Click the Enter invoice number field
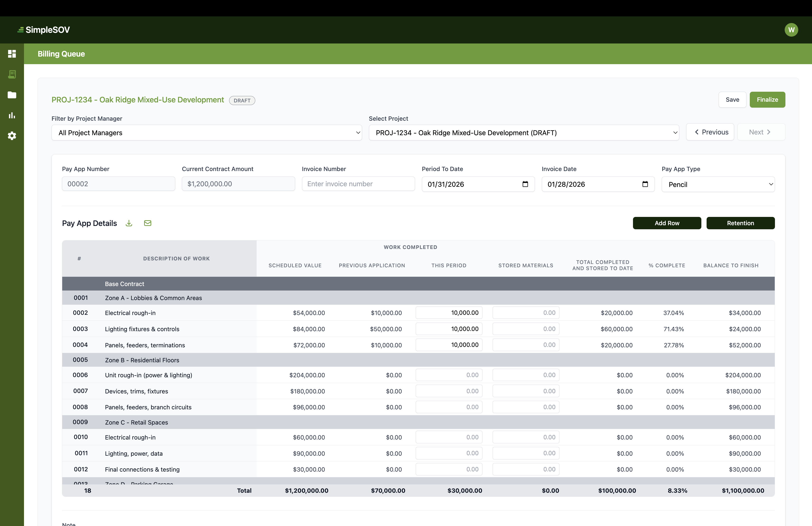The height and width of the screenshot is (526, 812). click(358, 184)
